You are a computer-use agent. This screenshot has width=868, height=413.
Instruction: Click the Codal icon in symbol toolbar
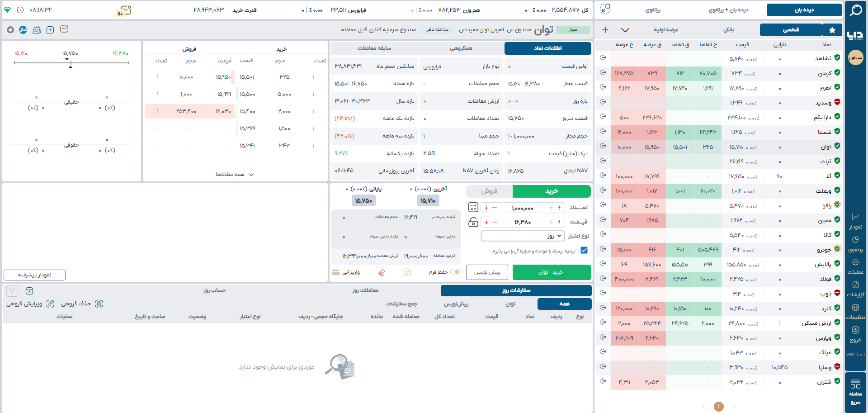pos(23,30)
